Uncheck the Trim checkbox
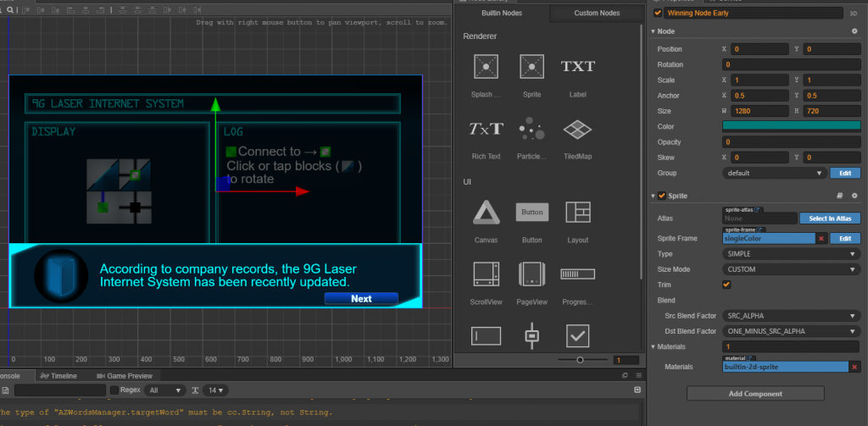Viewport: 868px width, 426px height. (726, 285)
